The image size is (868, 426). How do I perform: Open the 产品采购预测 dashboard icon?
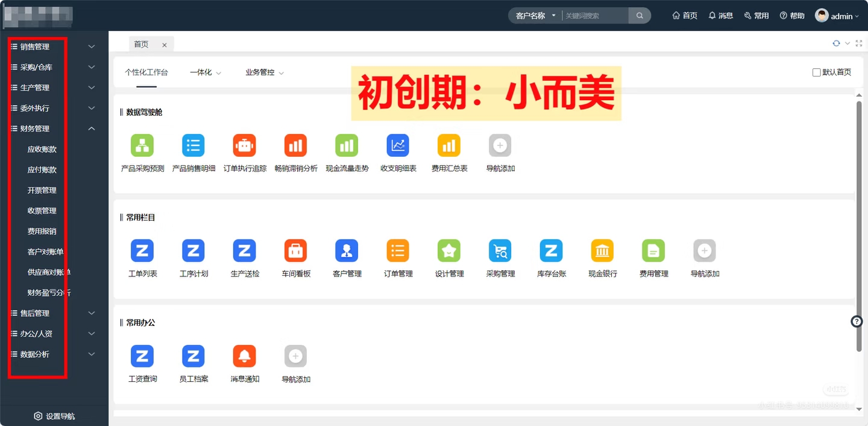pos(142,145)
